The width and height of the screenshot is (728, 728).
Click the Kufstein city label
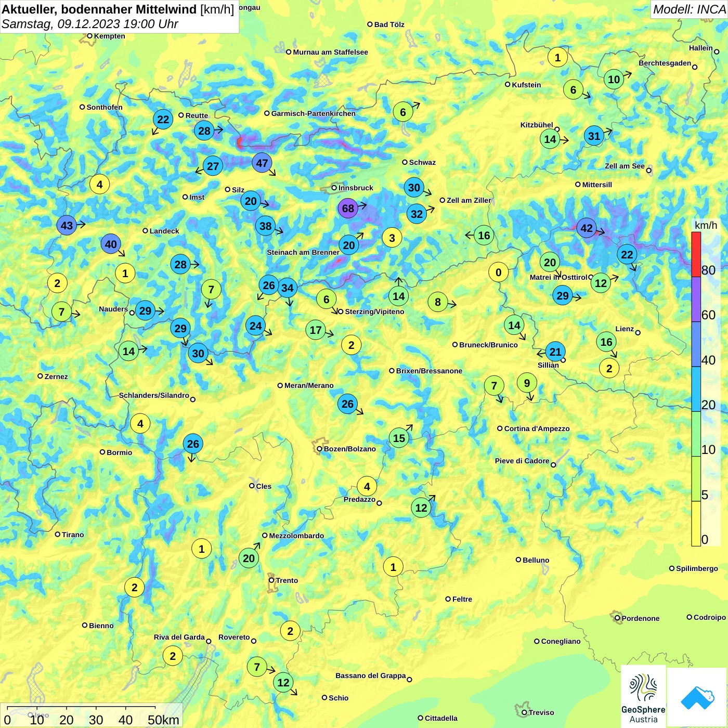pos(526,85)
